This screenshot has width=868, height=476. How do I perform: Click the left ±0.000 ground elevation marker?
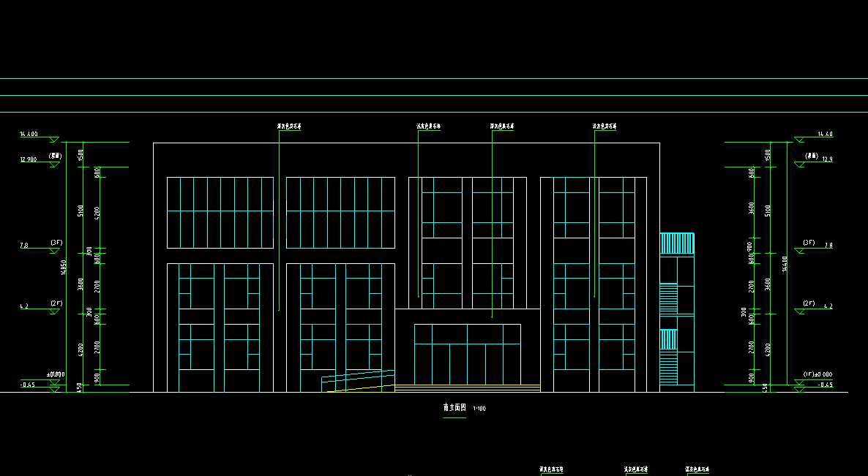tap(56, 374)
